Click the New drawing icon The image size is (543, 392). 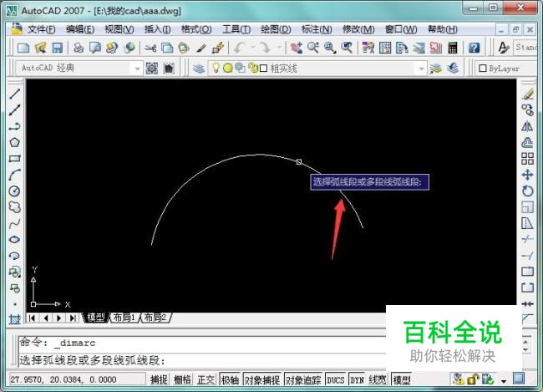click(23, 48)
